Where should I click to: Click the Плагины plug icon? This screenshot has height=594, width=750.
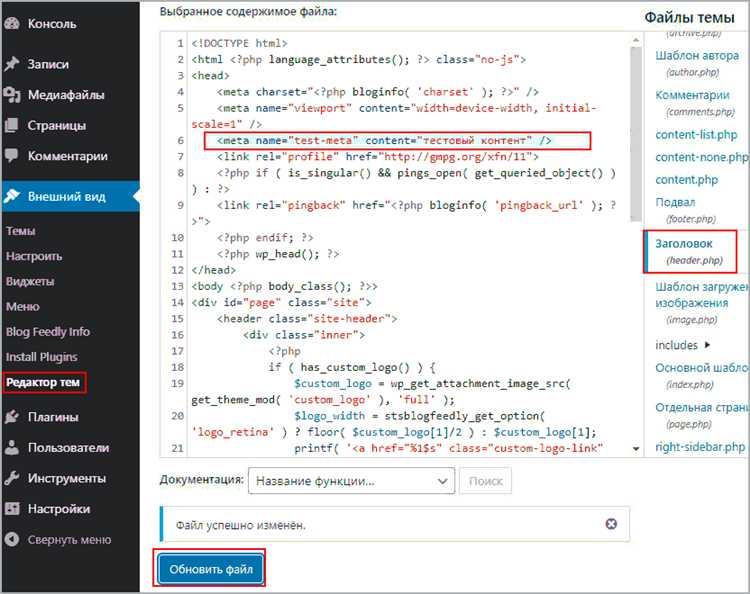[11, 417]
